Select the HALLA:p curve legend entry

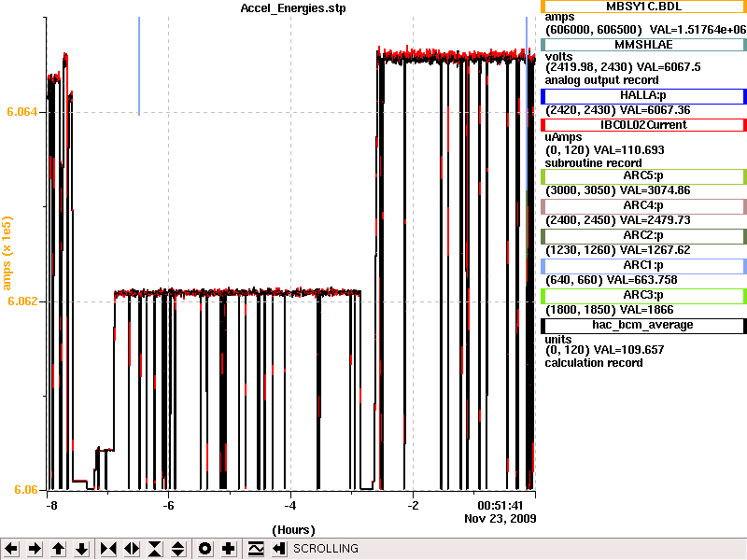pyautogui.click(x=643, y=96)
